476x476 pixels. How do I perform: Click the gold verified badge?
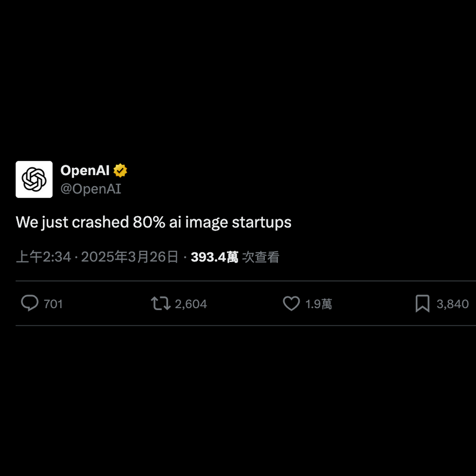120,171
